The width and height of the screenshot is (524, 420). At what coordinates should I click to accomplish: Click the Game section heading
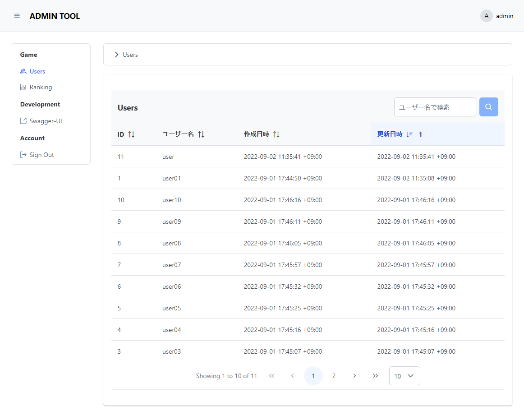pos(29,55)
